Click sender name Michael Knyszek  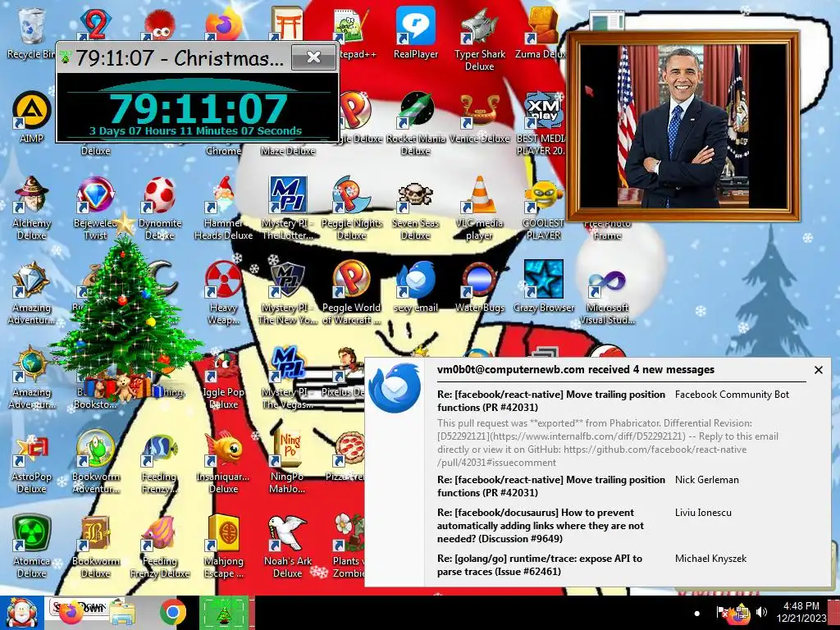tap(710, 559)
